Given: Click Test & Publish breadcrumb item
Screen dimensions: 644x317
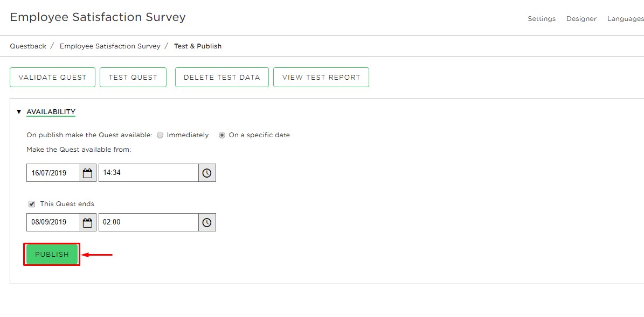Looking at the screenshot, I should pos(198,46).
